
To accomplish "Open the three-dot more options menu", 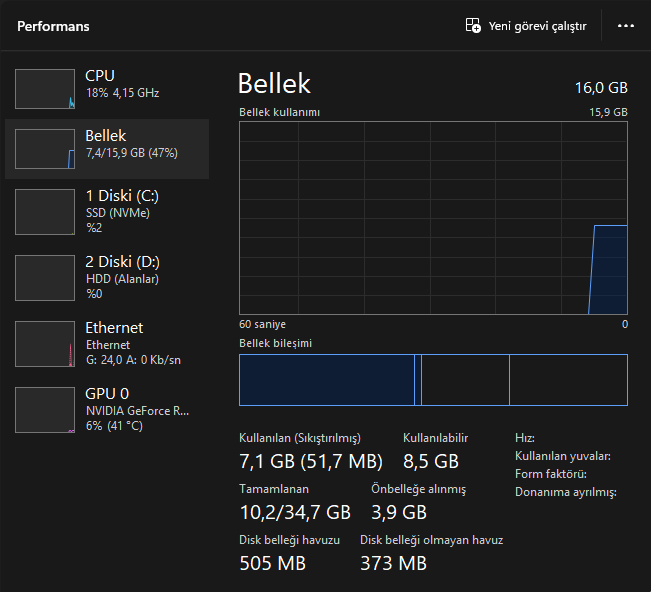I will click(626, 25).
